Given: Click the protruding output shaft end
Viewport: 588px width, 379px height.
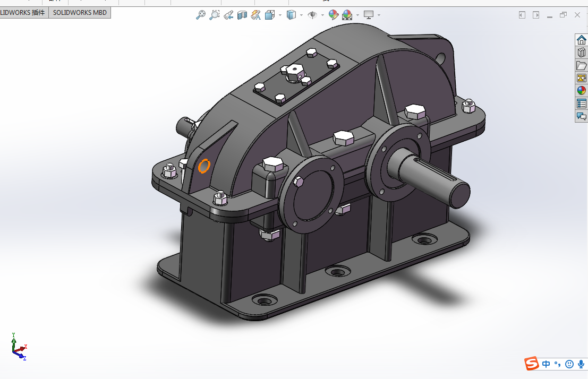Looking at the screenshot, I should coord(459,195).
